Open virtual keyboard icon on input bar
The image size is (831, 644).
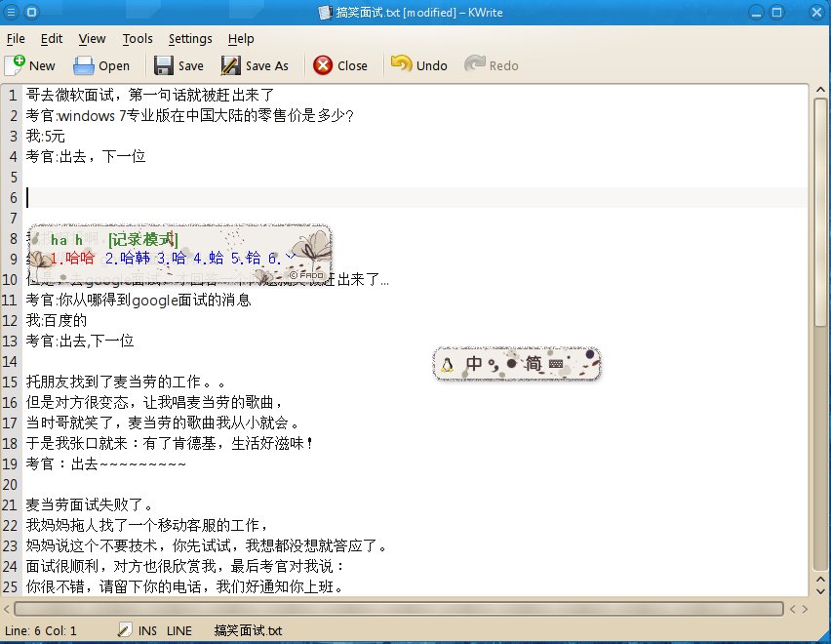coord(556,364)
